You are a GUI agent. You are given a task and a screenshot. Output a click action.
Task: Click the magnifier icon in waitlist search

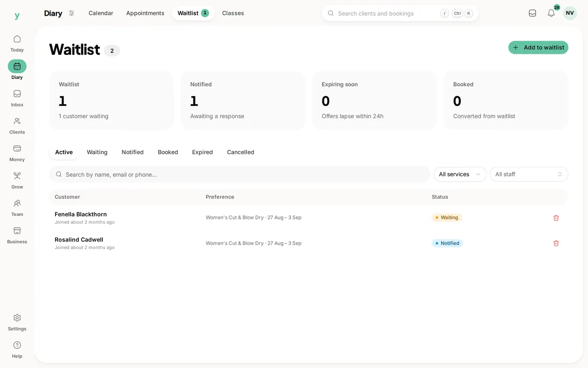(59, 174)
